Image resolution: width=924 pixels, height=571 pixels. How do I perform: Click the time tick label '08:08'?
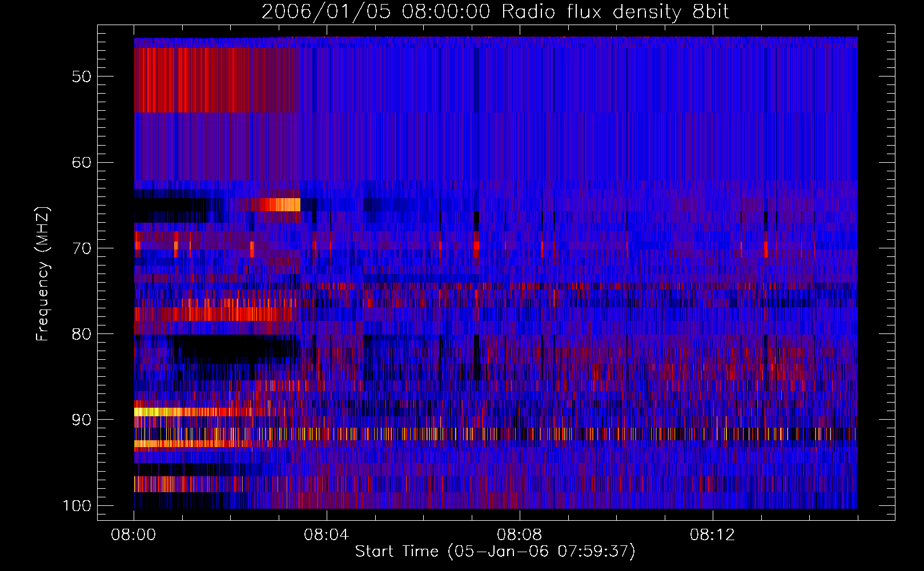pos(520,535)
